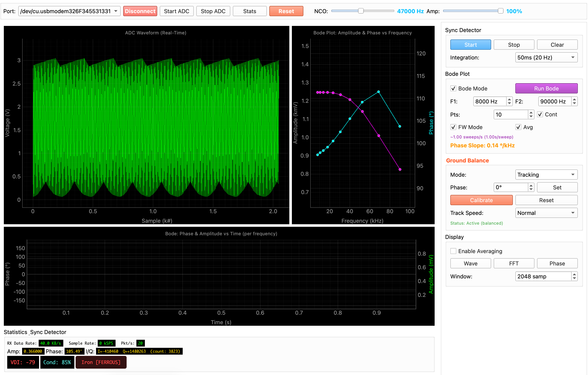Click the Disconnect button

(140, 11)
